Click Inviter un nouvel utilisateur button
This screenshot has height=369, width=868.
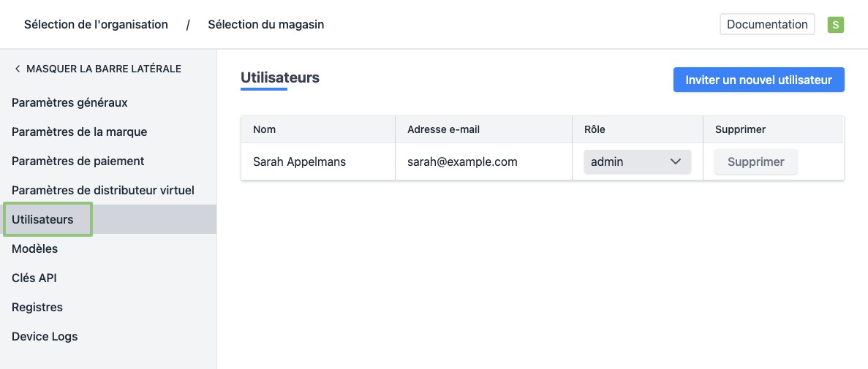pos(758,80)
